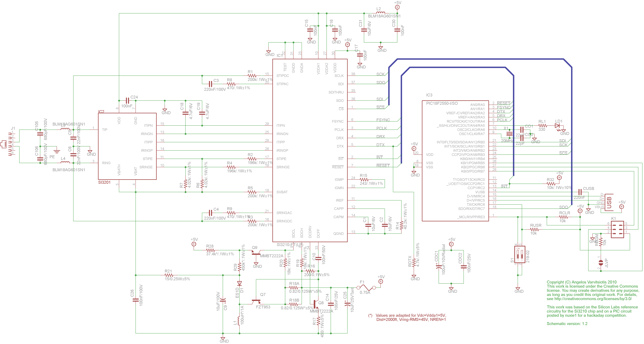
Task: Click the R15 243 ohm resistor symbol
Action: pos(364,180)
